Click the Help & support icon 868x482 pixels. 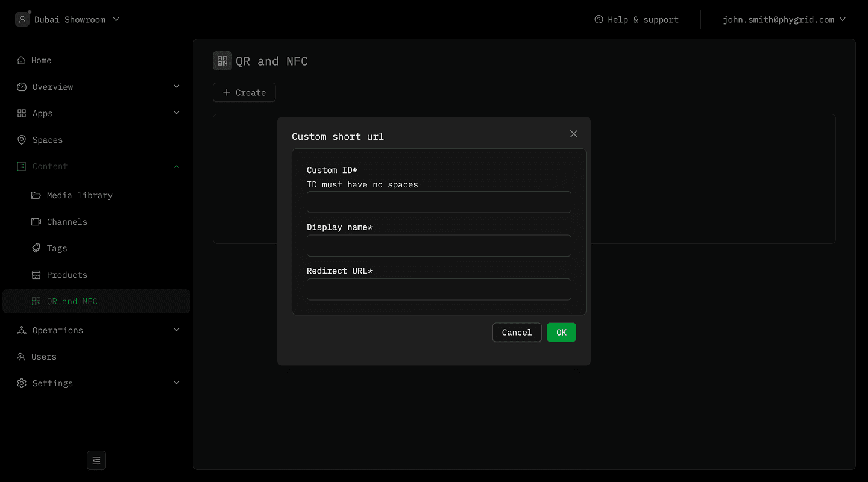599,20
